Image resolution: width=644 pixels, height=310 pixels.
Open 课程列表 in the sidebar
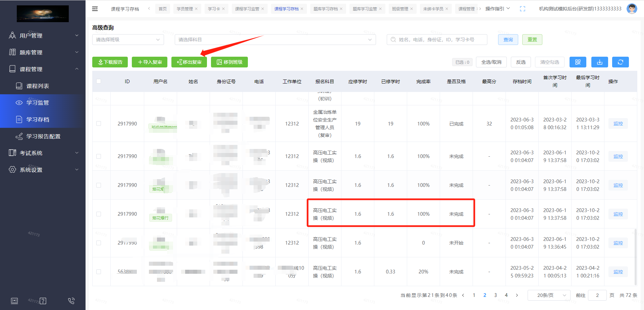[43, 86]
